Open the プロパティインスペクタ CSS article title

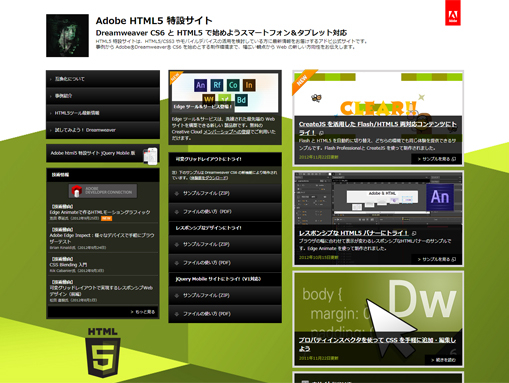point(377,344)
